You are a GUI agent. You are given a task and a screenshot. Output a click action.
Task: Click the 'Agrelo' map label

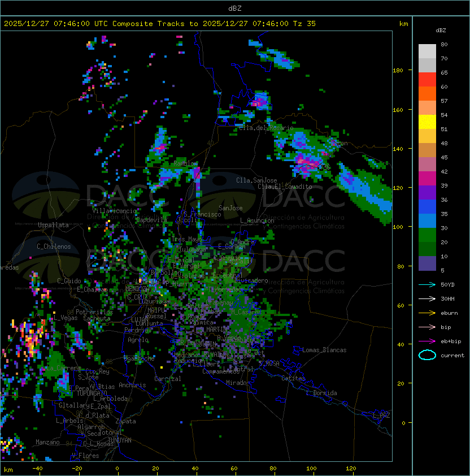[x=138, y=340]
